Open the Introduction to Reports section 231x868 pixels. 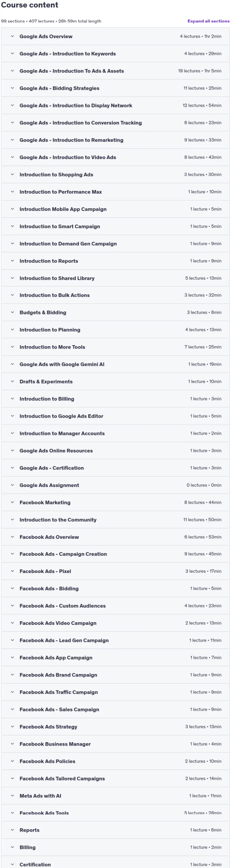(x=115, y=261)
